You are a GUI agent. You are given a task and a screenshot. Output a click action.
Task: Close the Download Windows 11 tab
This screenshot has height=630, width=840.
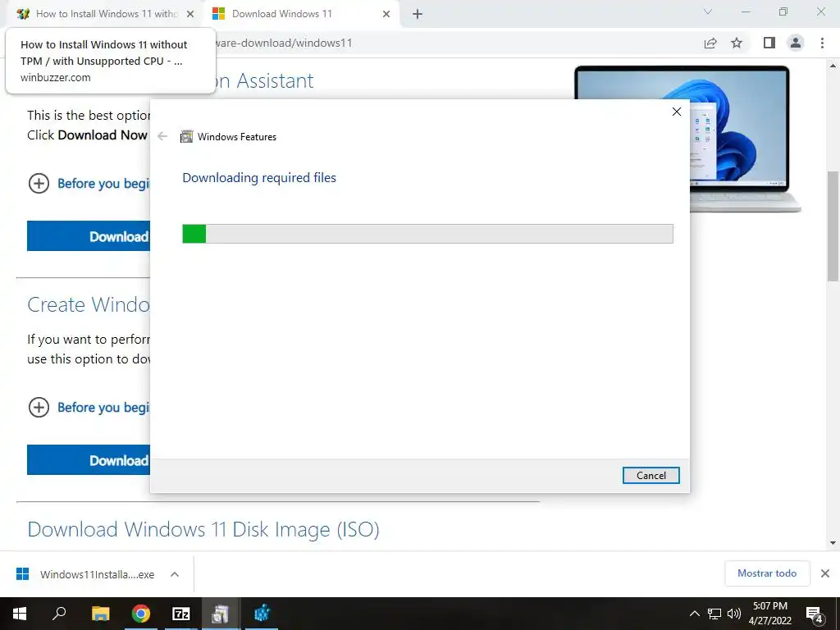[386, 15]
